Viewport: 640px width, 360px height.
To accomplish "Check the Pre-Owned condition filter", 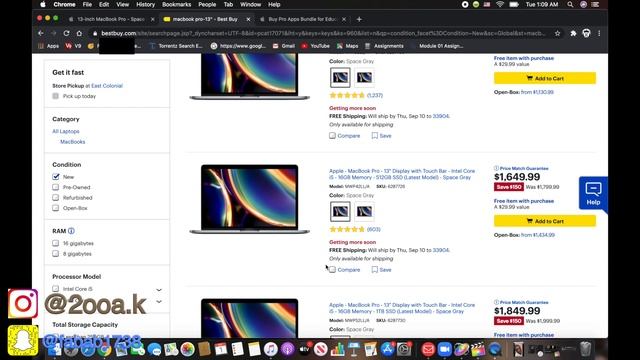I will [56, 187].
